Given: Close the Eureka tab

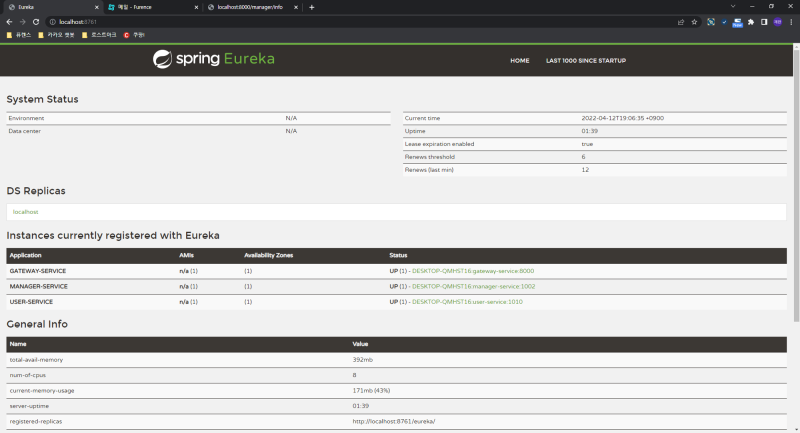Looking at the screenshot, I should click(x=96, y=7).
